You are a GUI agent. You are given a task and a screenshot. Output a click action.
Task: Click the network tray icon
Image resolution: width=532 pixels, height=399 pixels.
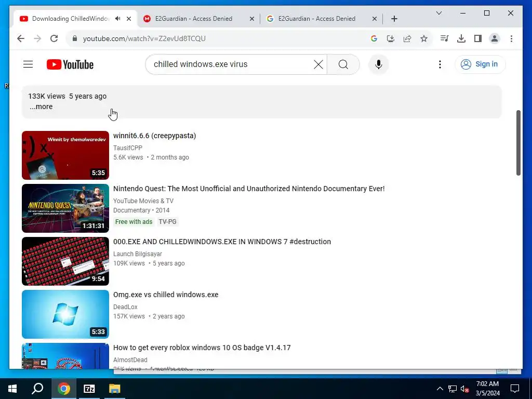tap(453, 389)
